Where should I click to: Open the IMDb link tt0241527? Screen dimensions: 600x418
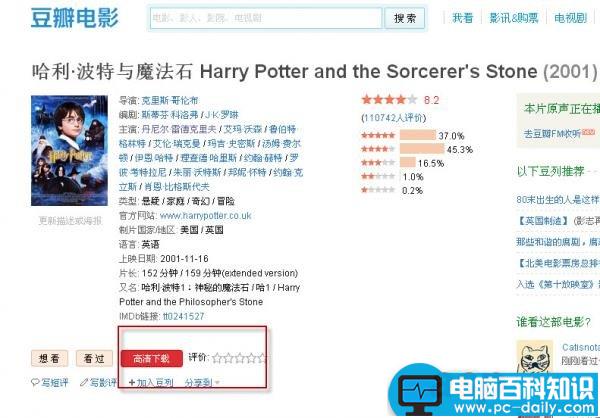183,316
